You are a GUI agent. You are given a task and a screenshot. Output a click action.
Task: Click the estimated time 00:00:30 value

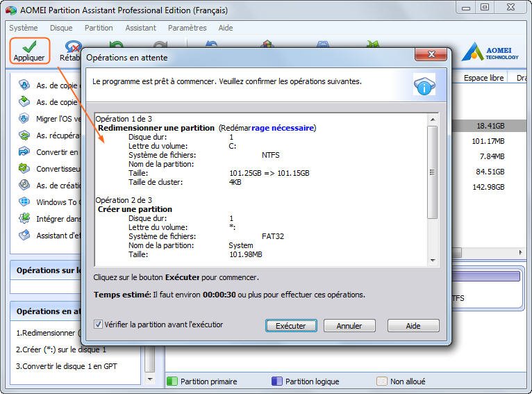[219, 295]
